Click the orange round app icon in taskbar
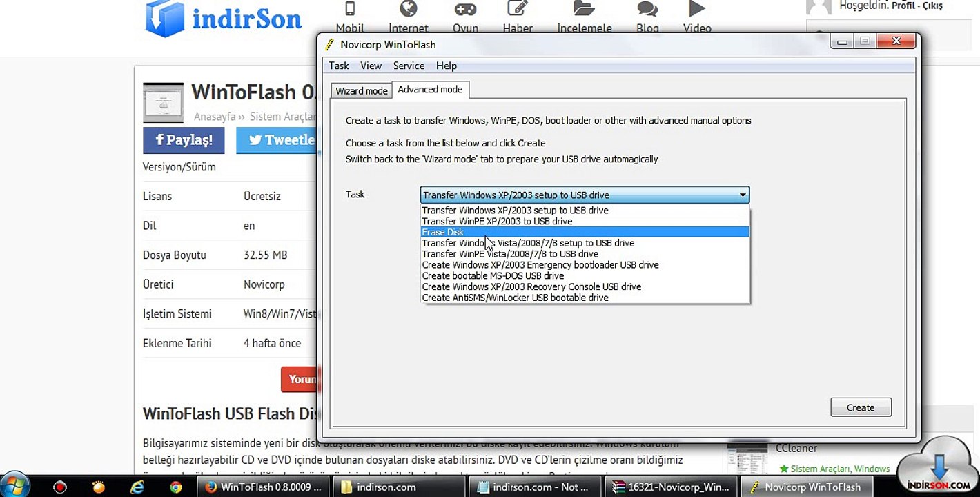The height and width of the screenshot is (497, 980). pos(99,487)
